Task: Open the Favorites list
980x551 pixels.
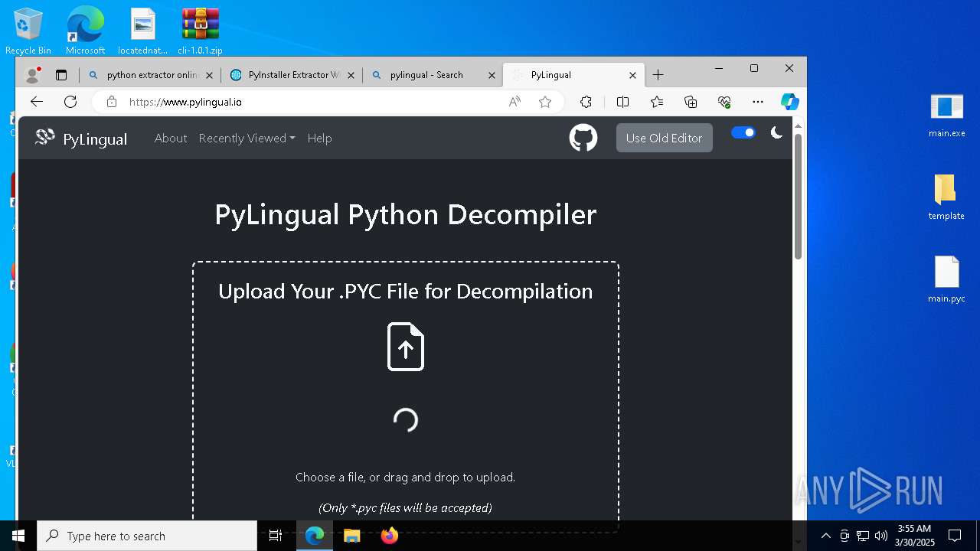Action: point(657,102)
